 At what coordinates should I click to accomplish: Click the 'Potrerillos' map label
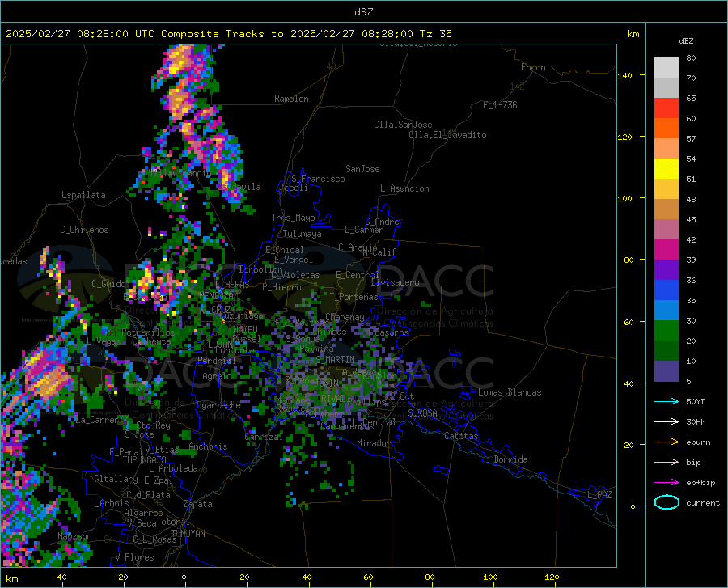[148, 332]
